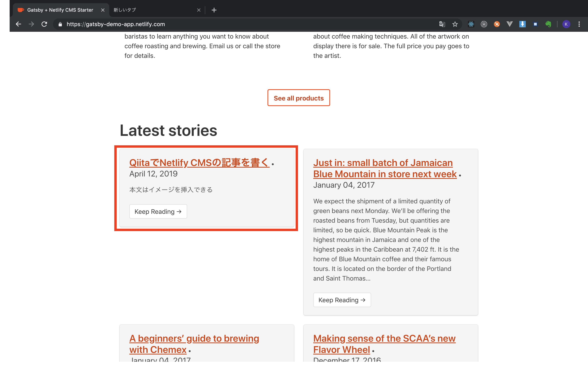Open the Chrome three-dot menu
Screen dimensions: 588x373
(579, 24)
